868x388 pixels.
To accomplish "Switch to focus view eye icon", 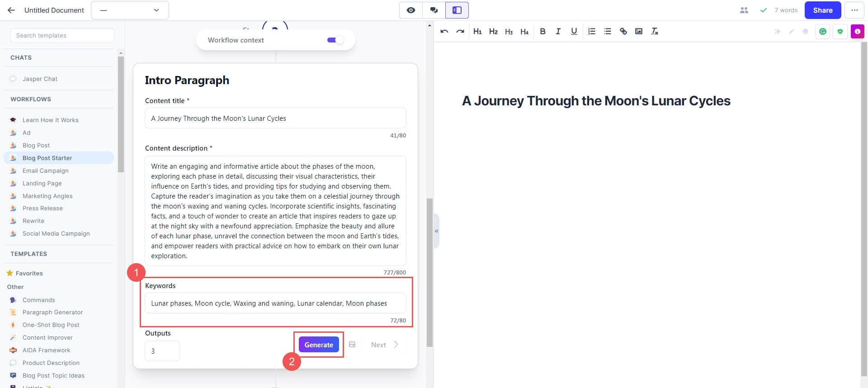I will tap(411, 10).
